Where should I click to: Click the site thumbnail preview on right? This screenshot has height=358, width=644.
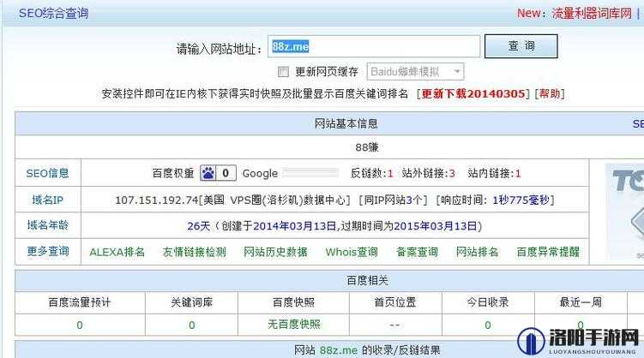(x=624, y=212)
